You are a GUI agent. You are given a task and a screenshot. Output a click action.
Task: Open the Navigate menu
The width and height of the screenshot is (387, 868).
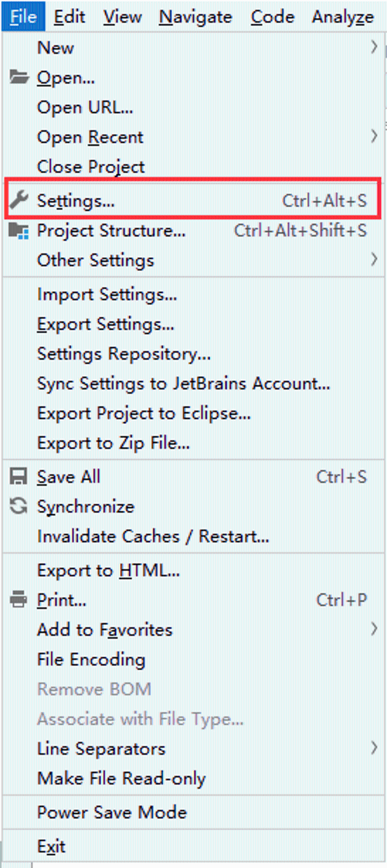tap(195, 17)
